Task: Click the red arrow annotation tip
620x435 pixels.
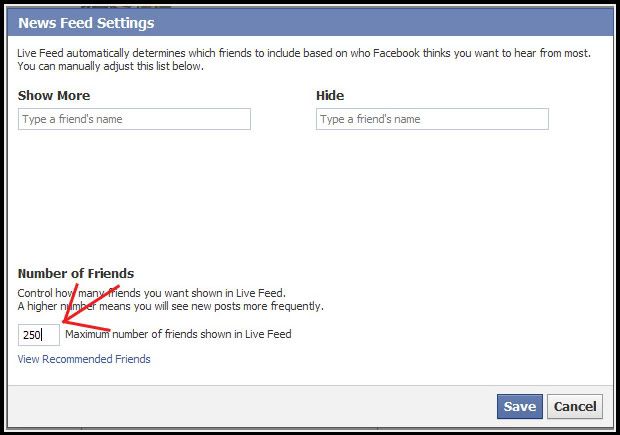Action: point(66,320)
